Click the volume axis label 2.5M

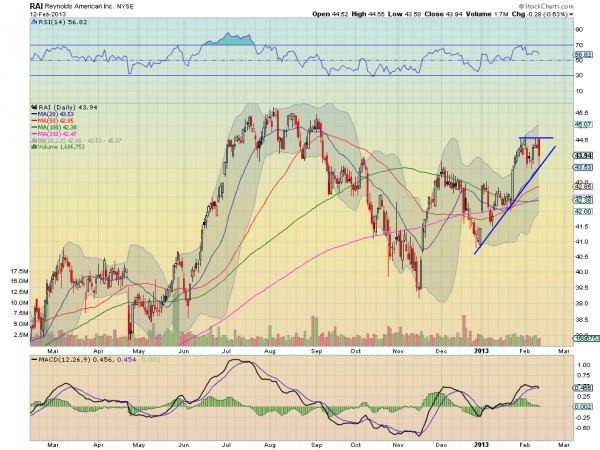(x=21, y=335)
